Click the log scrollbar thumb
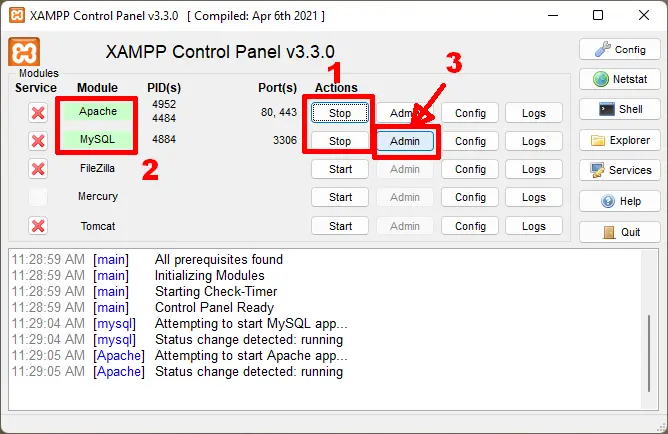 point(649,353)
